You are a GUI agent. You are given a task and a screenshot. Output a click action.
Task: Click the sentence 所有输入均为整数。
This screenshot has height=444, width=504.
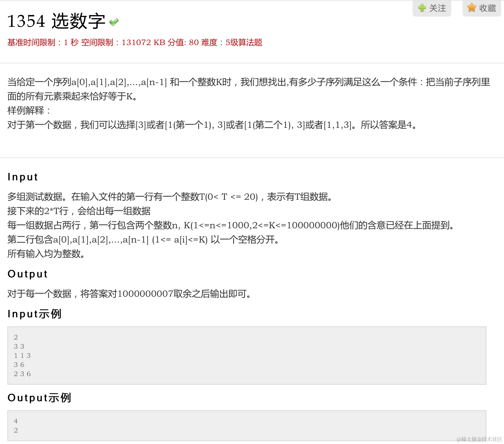pyautogui.click(x=47, y=254)
